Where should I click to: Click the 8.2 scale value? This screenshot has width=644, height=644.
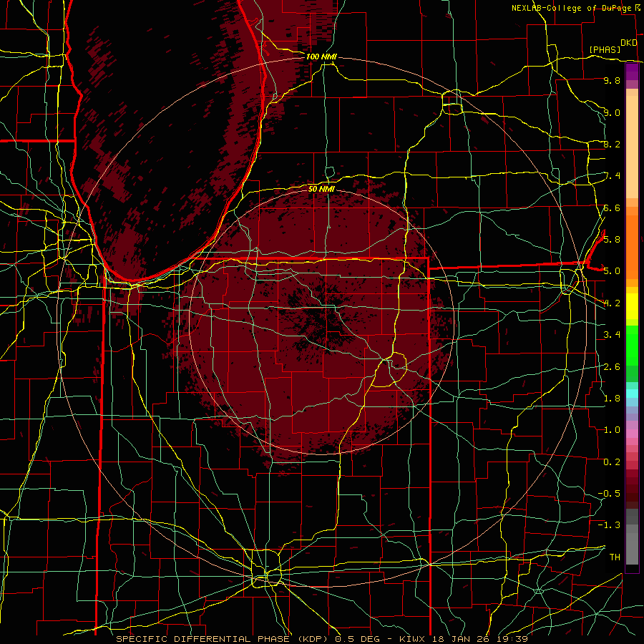[x=612, y=144]
